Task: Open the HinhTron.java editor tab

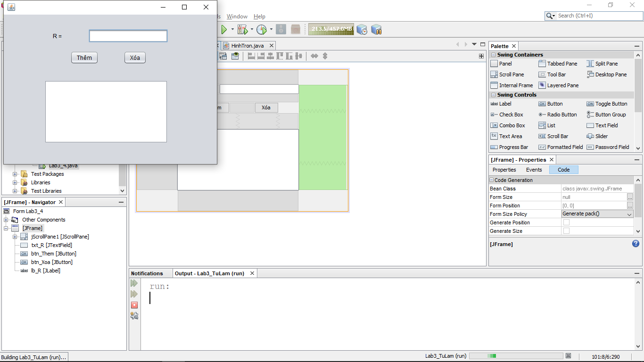Action: click(x=247, y=46)
